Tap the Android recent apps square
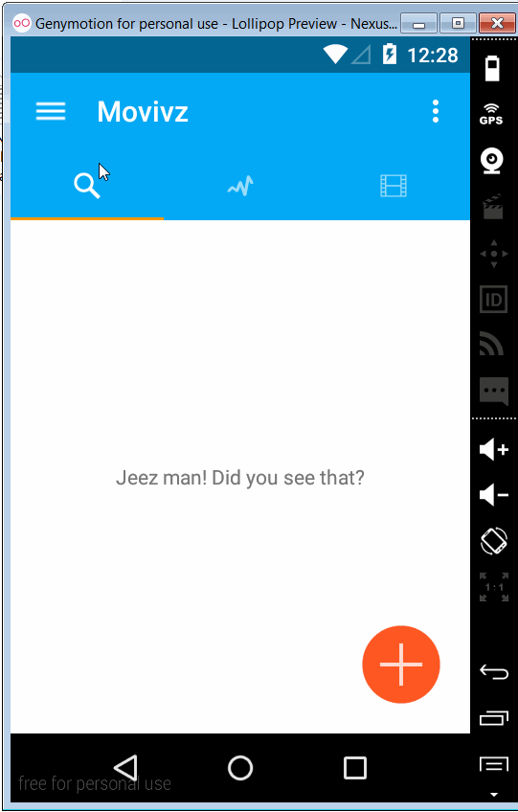Image resolution: width=518 pixels, height=812 pixels. coord(355,767)
